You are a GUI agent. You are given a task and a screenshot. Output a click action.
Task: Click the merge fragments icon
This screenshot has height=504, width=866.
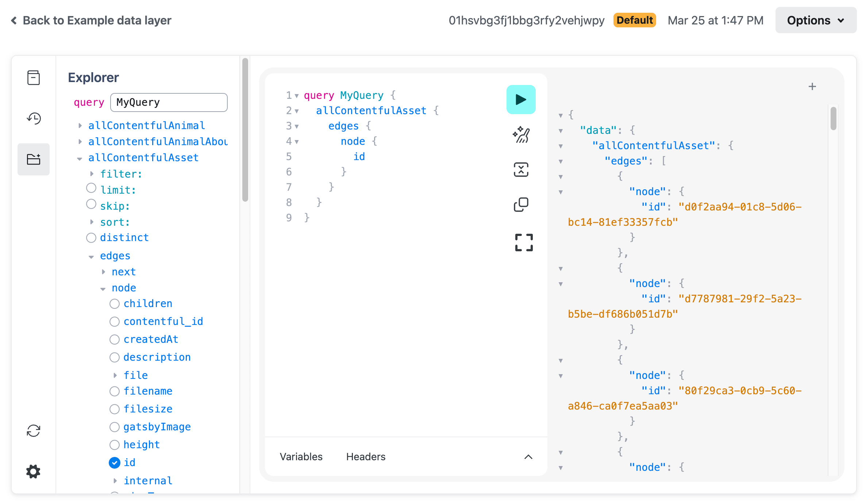point(521,170)
